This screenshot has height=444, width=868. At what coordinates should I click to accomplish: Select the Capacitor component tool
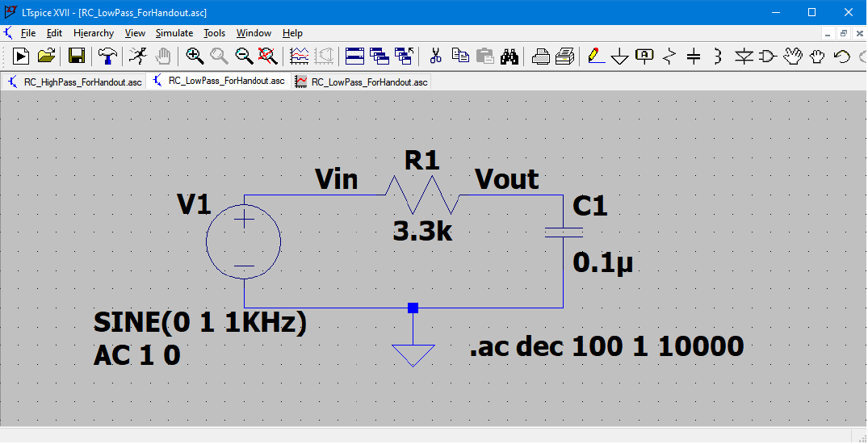[x=693, y=56]
